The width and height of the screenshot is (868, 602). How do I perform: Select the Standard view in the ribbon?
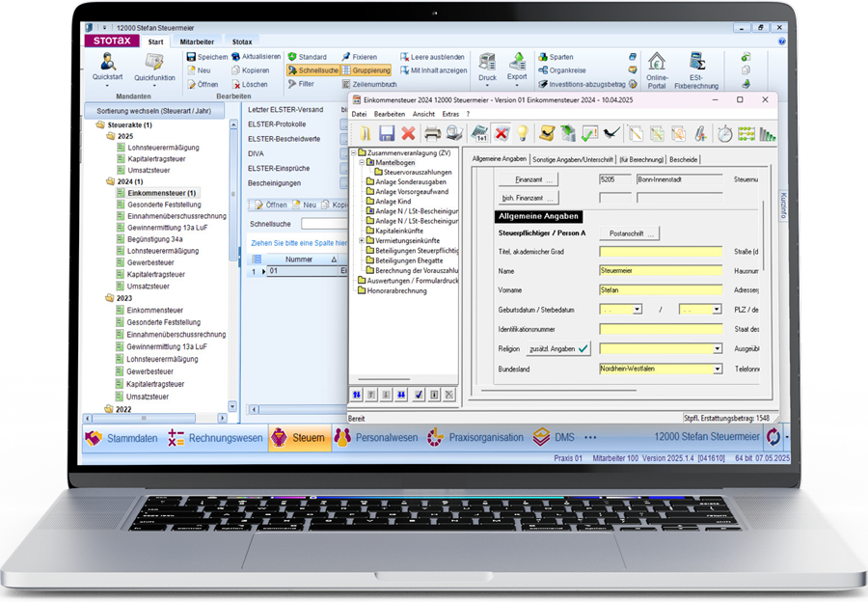point(308,57)
